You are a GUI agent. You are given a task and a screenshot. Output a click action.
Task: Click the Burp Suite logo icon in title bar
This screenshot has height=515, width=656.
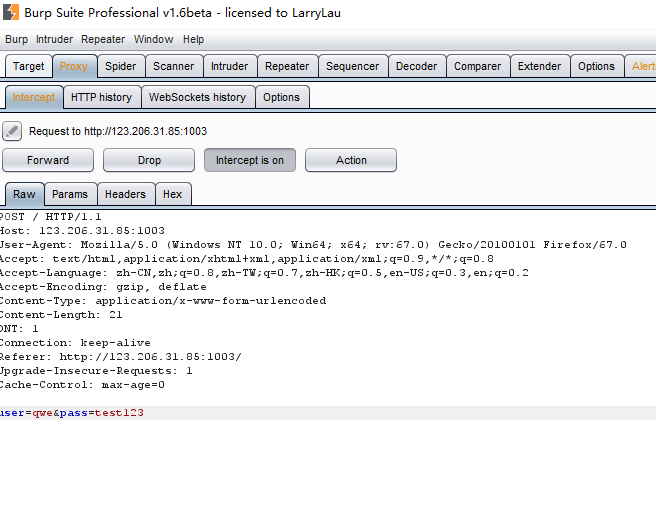pyautogui.click(x=10, y=12)
